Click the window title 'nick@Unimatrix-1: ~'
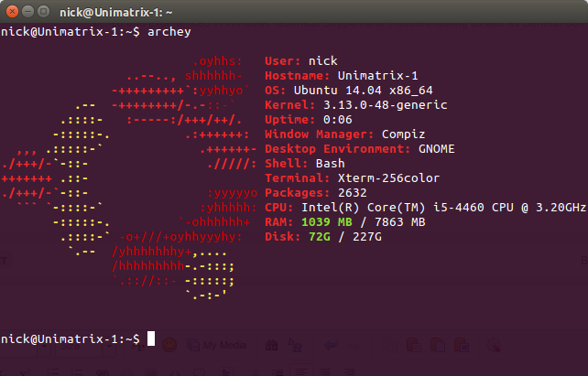The image size is (588, 376). point(116,13)
